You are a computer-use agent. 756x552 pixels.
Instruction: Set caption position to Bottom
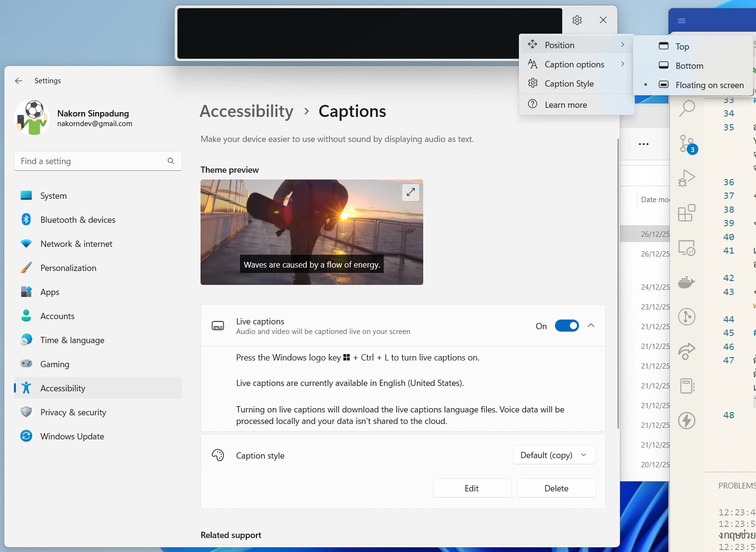(693, 65)
